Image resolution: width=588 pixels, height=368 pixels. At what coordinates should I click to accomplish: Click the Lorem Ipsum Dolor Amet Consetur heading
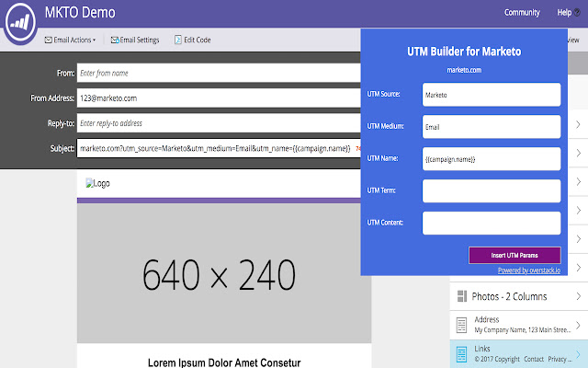tap(224, 362)
